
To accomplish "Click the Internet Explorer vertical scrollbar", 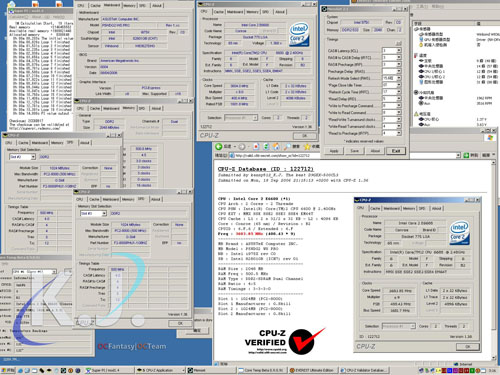I will (x=494, y=260).
